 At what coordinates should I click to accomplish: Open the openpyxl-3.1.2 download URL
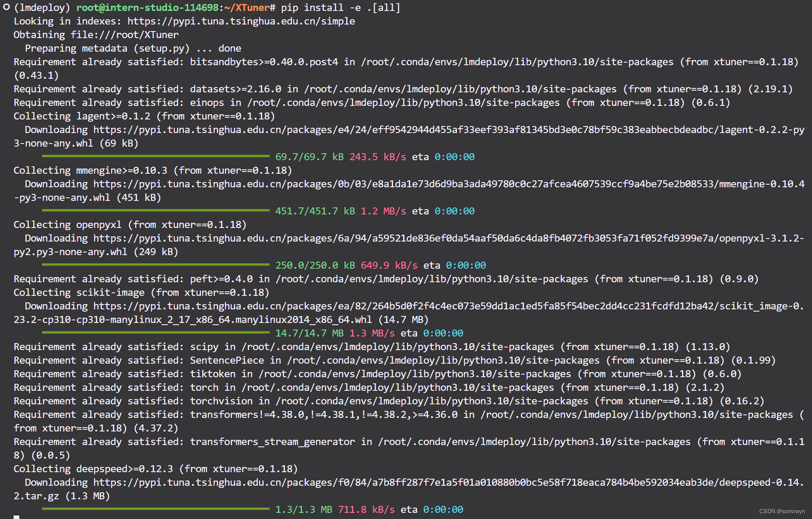tap(449, 238)
